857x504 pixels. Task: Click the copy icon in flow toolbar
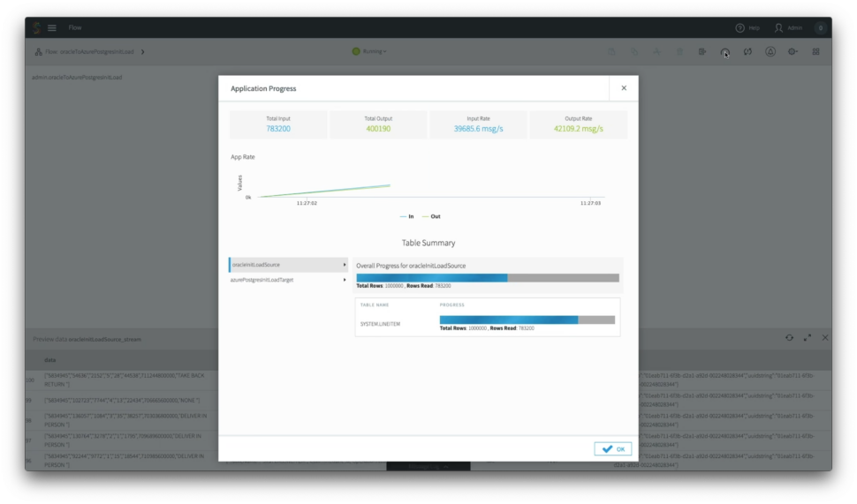point(634,52)
